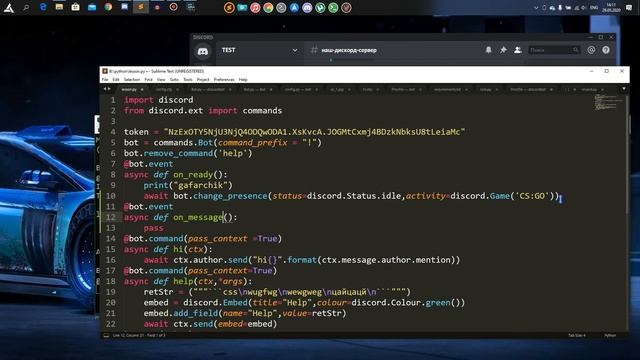The image size is (640, 360).
Task: Open File Explorer from taskbar
Action: (59, 7)
